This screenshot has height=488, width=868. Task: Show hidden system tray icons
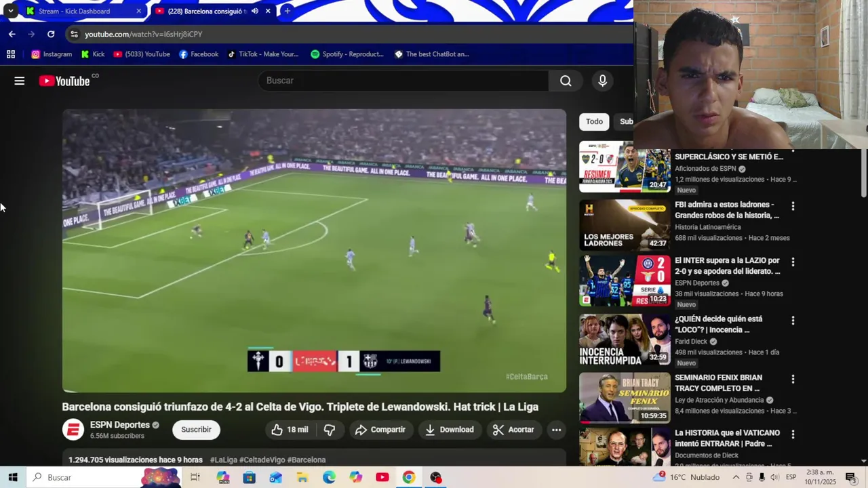[736, 477]
